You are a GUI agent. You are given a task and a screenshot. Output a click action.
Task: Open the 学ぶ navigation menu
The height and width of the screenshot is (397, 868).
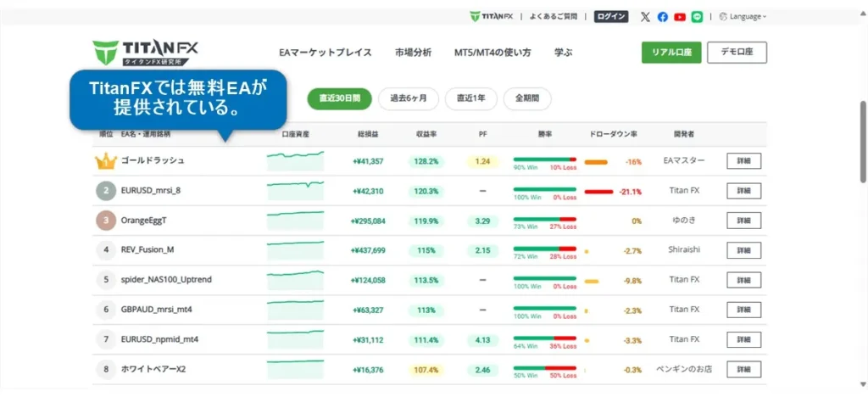pyautogui.click(x=564, y=53)
